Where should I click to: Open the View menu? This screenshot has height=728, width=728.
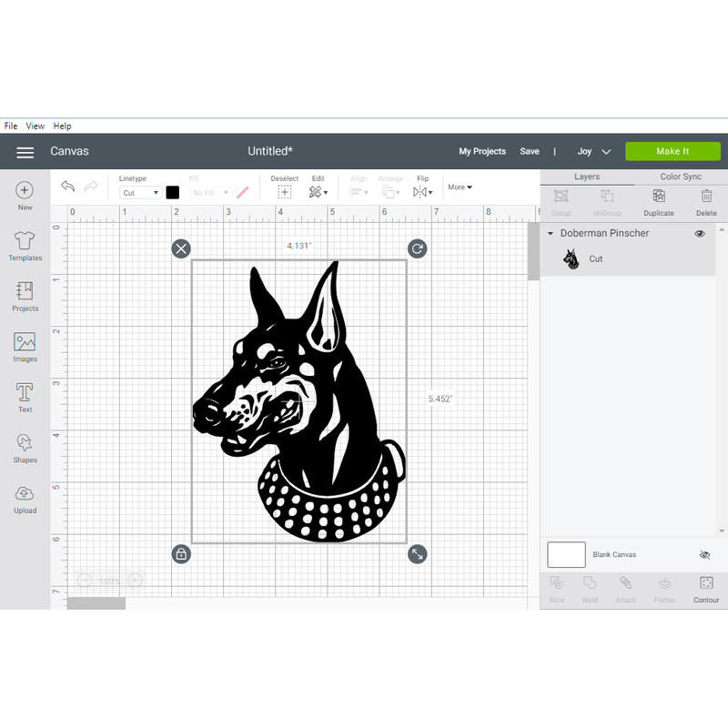(x=35, y=126)
